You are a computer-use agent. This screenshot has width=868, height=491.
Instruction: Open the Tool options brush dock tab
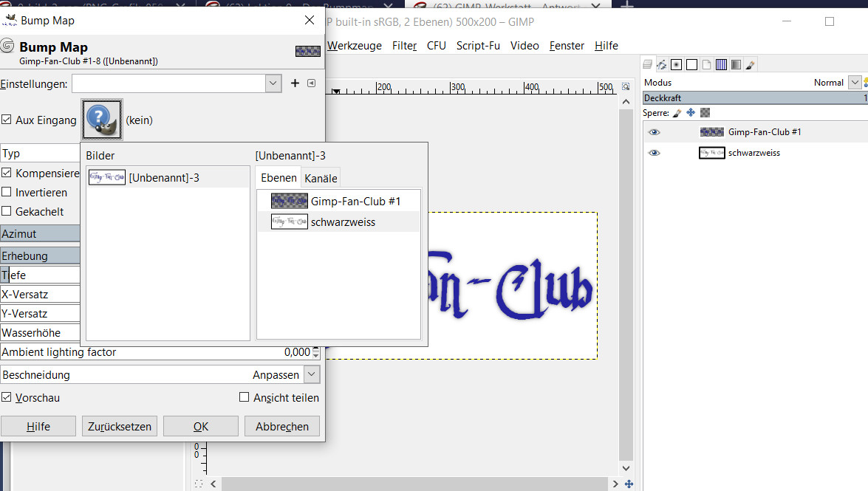tap(750, 65)
